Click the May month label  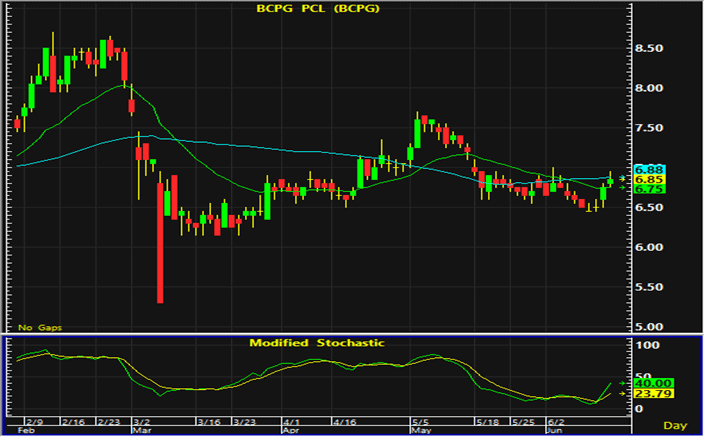(x=421, y=430)
